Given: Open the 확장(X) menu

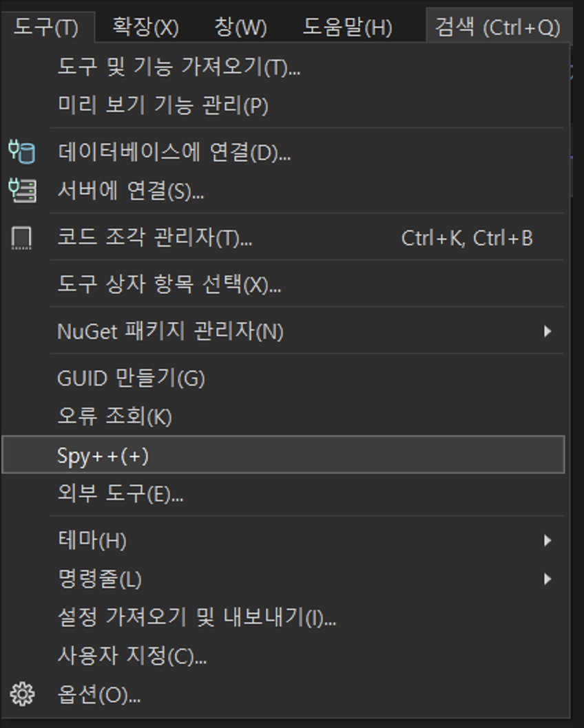Looking at the screenshot, I should 145,27.
